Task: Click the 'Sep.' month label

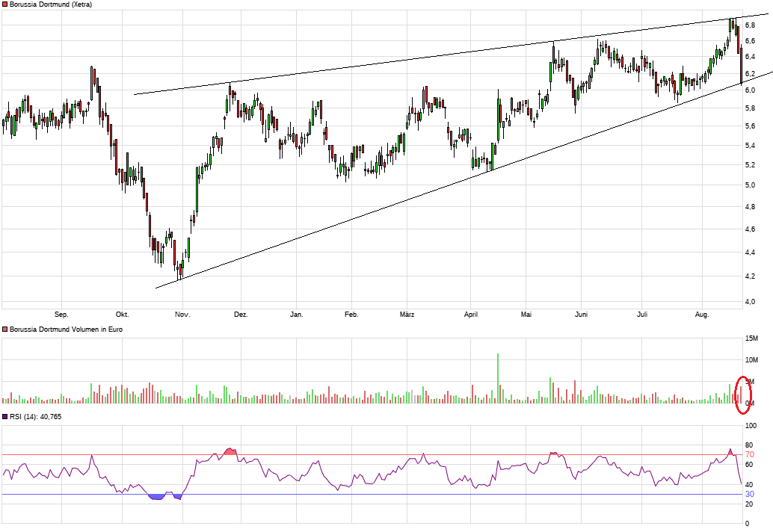Action: 61,315
